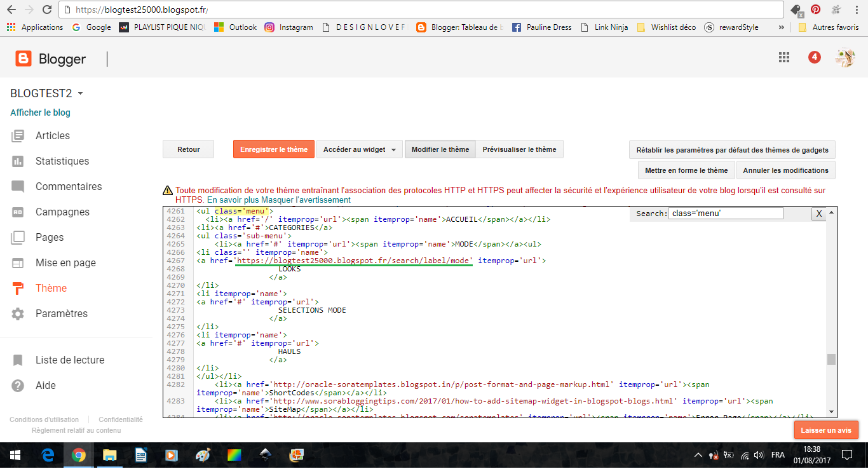868x469 pixels.
Task: Click the Commentaires speech bubble icon
Action: coord(18,187)
